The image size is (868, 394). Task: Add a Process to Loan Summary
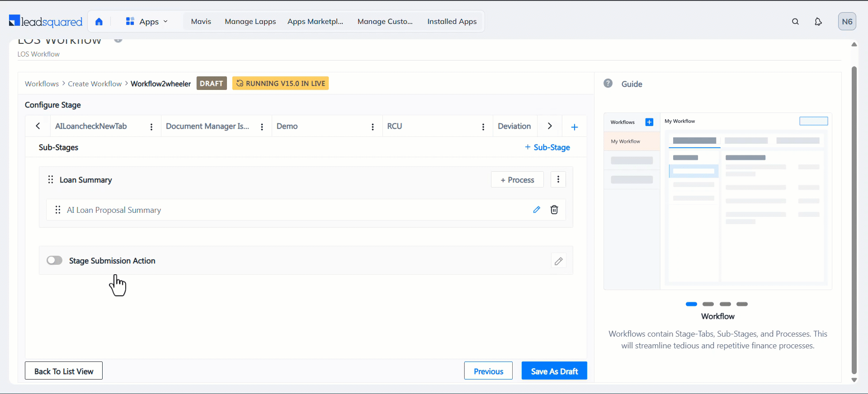[x=517, y=180]
